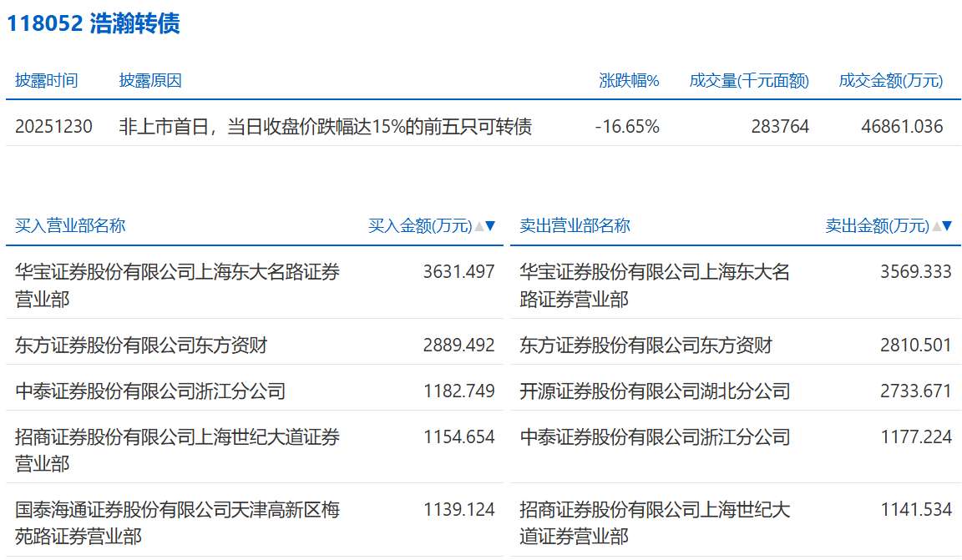Image resolution: width=962 pixels, height=560 pixels.
Task: Click seller 华宝证券上海东大名路证券营业部
Action: click(x=655, y=285)
